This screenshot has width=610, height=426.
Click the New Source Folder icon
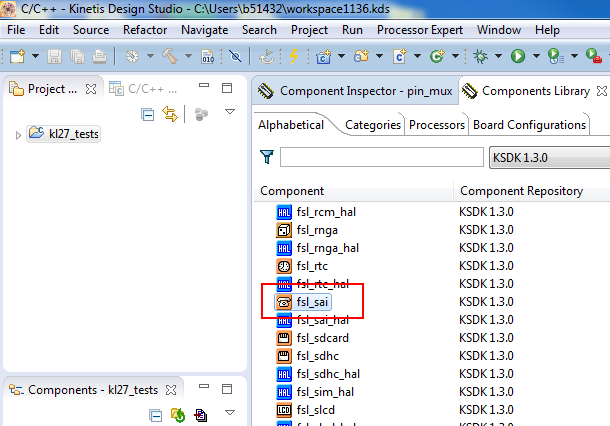coord(361,57)
